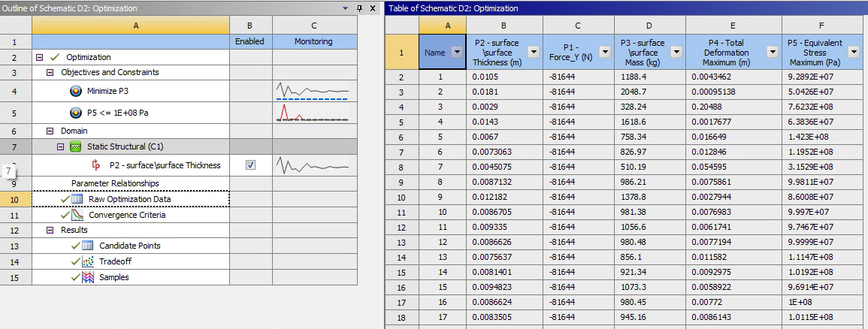Collapse the Results tree section
The height and width of the screenshot is (329, 868).
50,230
